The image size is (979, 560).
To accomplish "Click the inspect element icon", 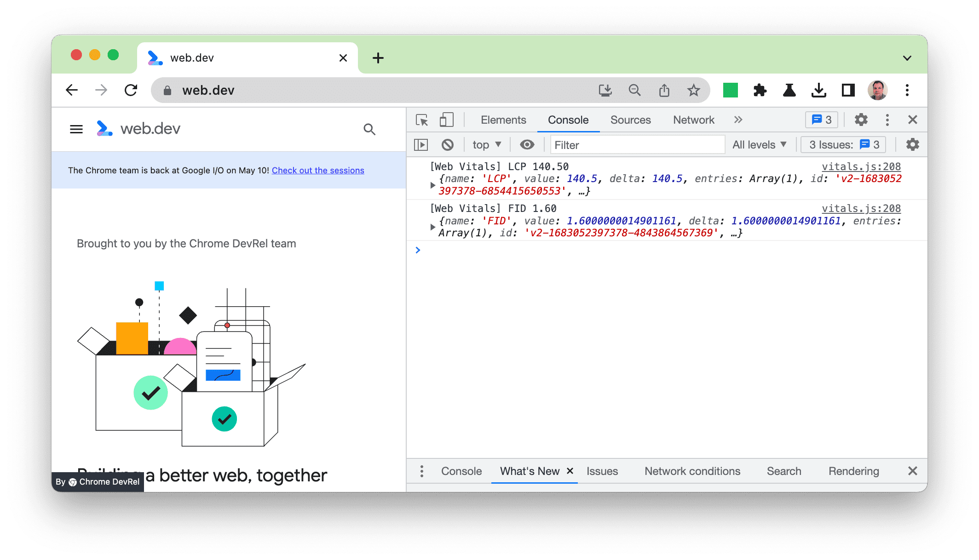I will tap(421, 120).
